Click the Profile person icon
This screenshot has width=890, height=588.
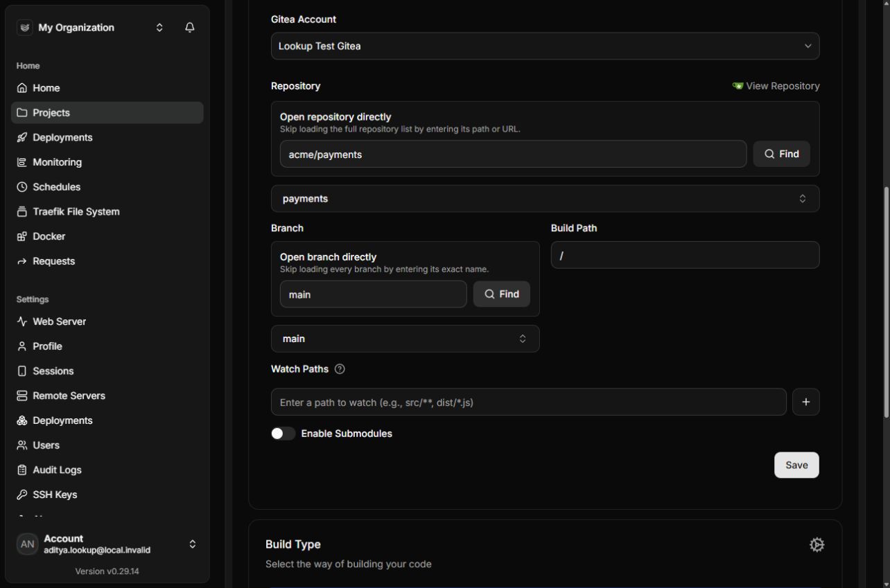(x=22, y=346)
